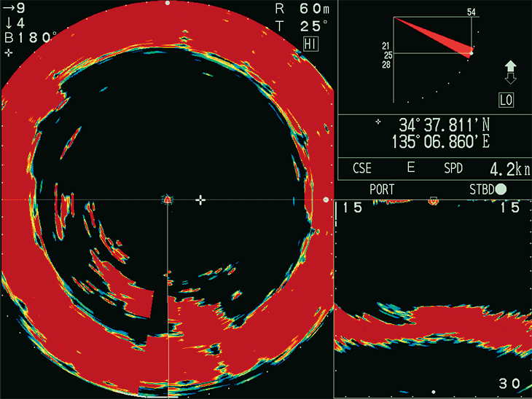532x399 pixels.
Task: Click the filled up arrow in tilt panel
Action: 511,66
